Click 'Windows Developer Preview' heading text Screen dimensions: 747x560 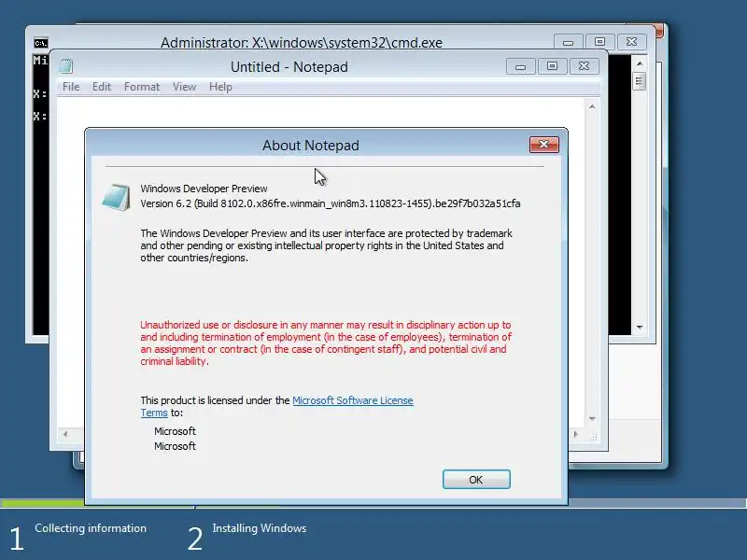(204, 189)
